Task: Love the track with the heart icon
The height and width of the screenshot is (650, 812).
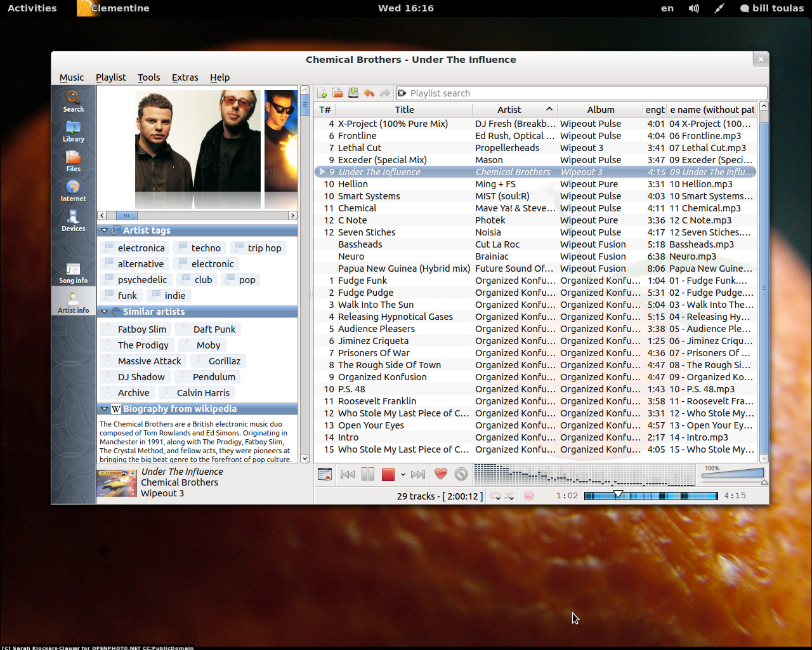Action: coord(441,474)
